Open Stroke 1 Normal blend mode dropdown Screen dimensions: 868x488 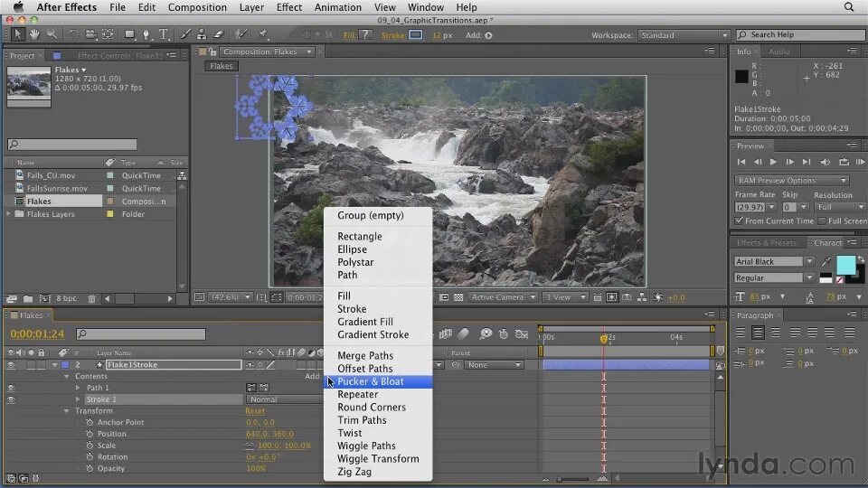click(283, 399)
